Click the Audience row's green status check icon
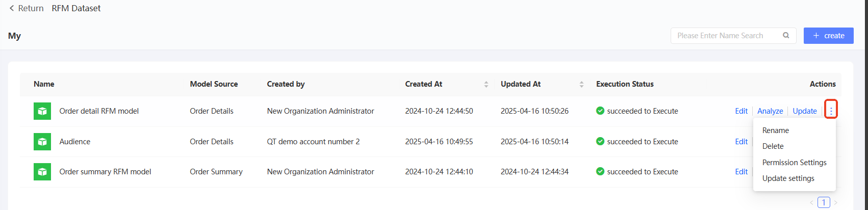 pyautogui.click(x=600, y=142)
